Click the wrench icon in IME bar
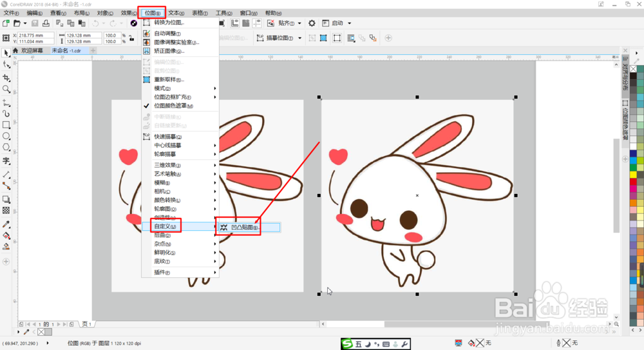Viewport: 644px width, 350px height. coord(404,344)
